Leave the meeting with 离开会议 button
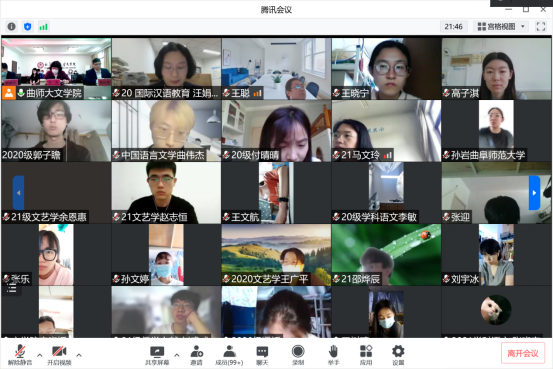553x369 pixels. click(x=523, y=353)
